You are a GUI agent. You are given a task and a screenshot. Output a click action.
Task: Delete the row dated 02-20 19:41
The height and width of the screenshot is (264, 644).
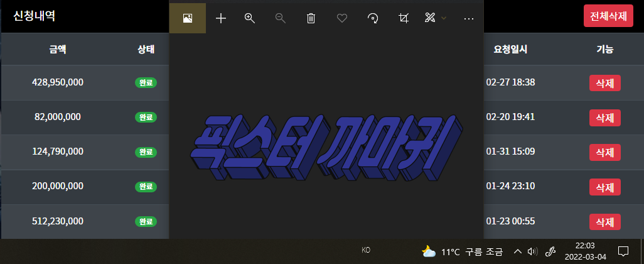[605, 118]
